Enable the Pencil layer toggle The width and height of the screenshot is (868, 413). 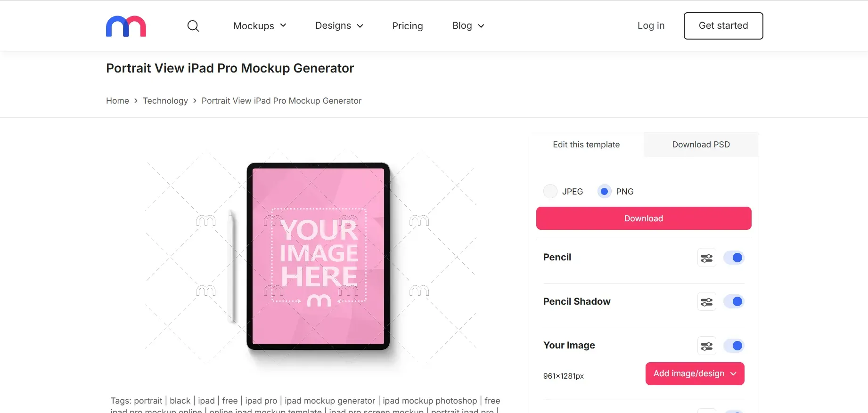tap(734, 258)
